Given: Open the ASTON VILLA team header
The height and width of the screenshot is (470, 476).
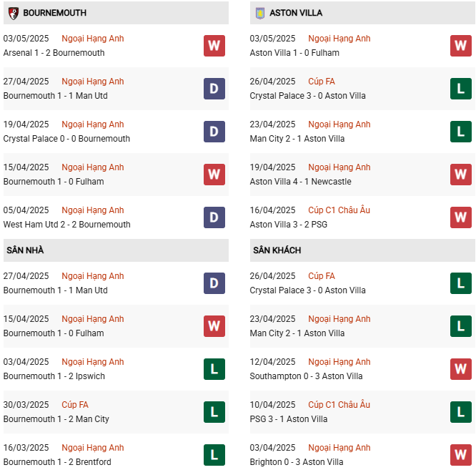Looking at the screenshot, I should [296, 13].
